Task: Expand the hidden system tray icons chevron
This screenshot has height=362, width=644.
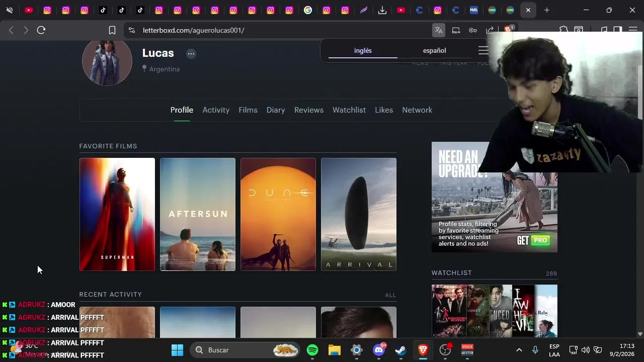Action: [519, 350]
